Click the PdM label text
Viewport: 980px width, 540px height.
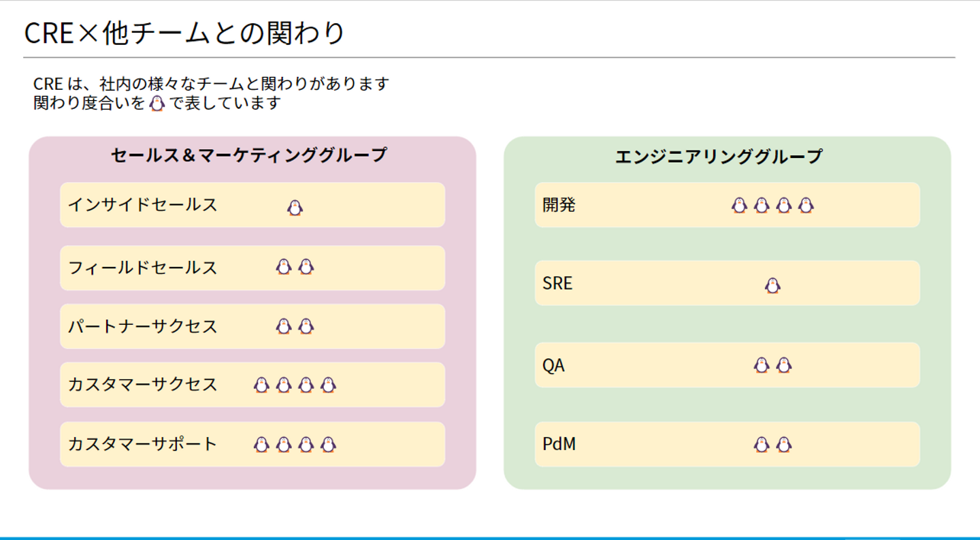559,444
